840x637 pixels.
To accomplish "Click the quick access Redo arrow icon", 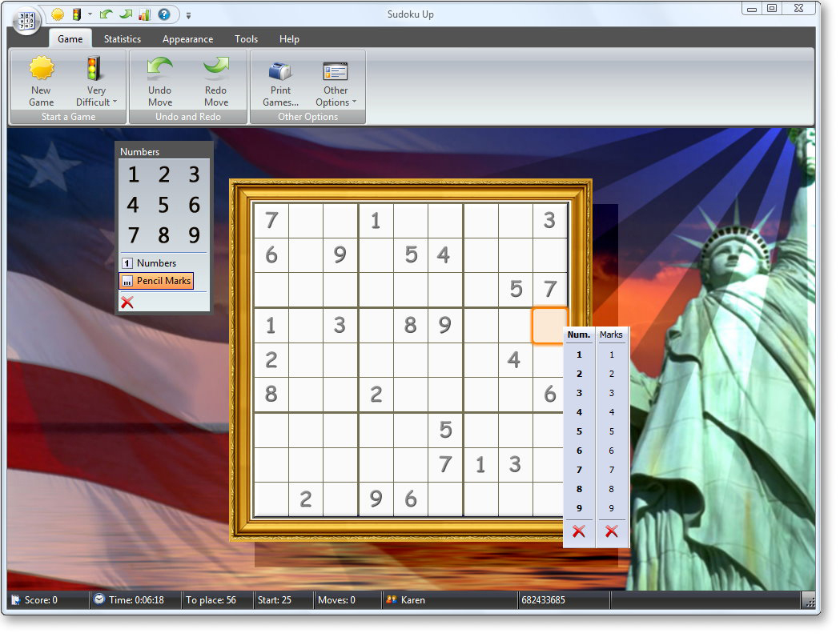I will click(126, 14).
